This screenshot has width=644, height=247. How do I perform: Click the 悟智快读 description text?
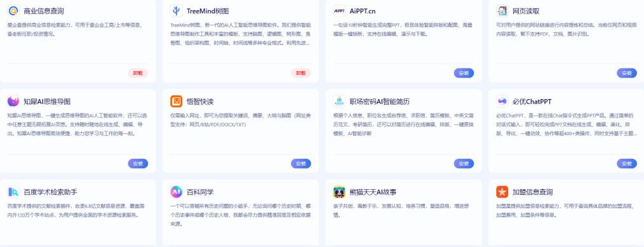[240, 120]
